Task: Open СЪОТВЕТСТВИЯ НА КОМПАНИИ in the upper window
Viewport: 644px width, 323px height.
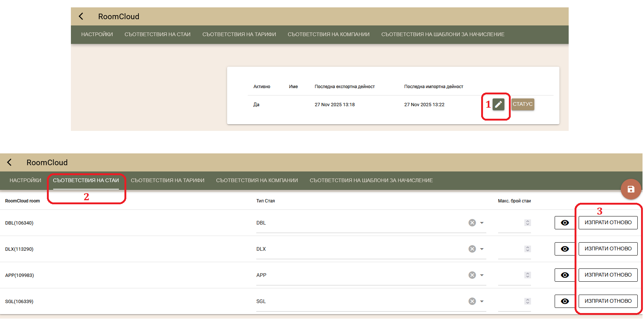Action: 329,34
